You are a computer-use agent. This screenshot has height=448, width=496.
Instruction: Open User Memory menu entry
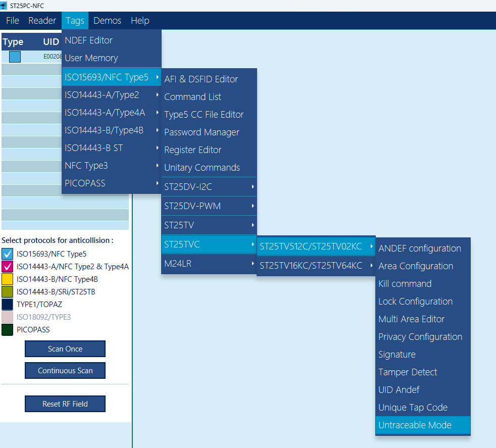111,58
